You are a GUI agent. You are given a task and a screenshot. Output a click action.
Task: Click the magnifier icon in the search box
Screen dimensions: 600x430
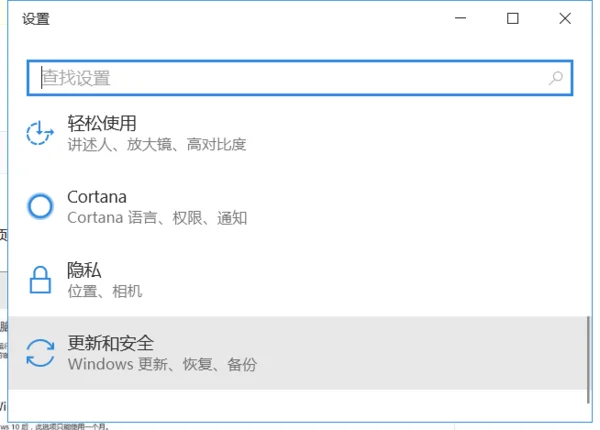point(556,77)
